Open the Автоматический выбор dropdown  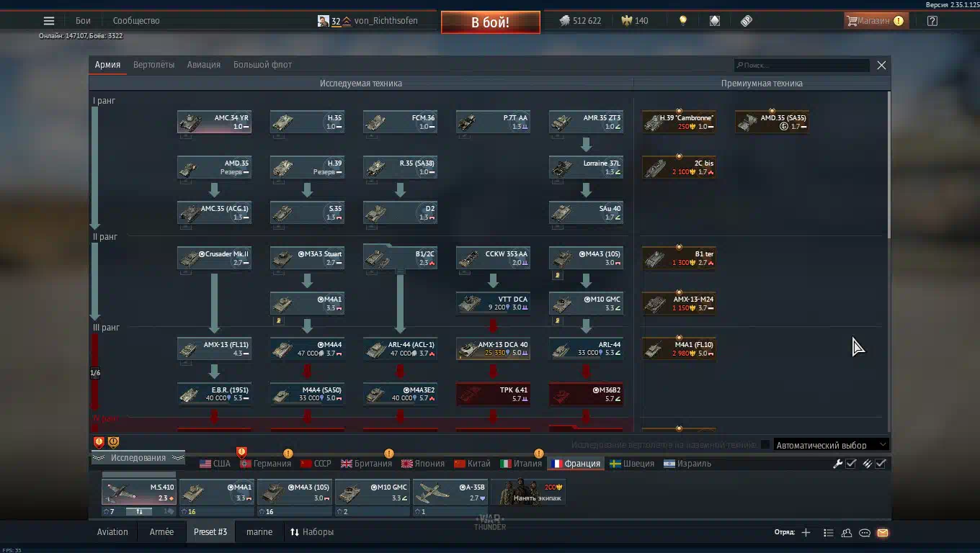tap(830, 445)
